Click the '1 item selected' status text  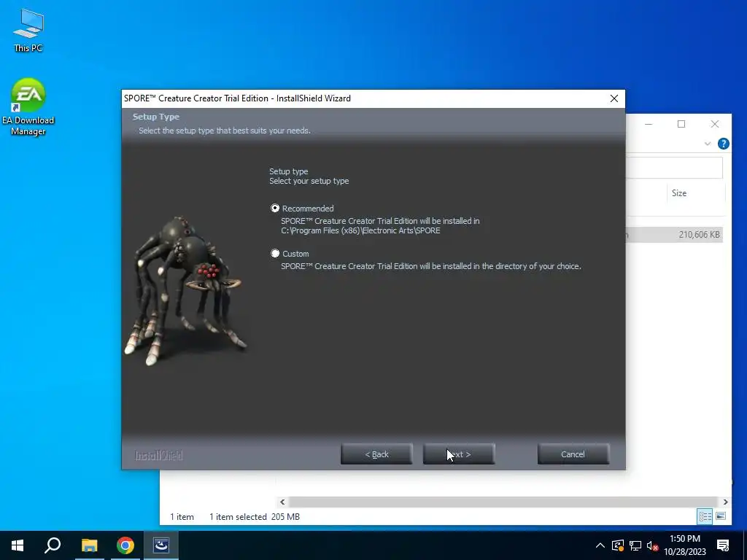(239, 517)
